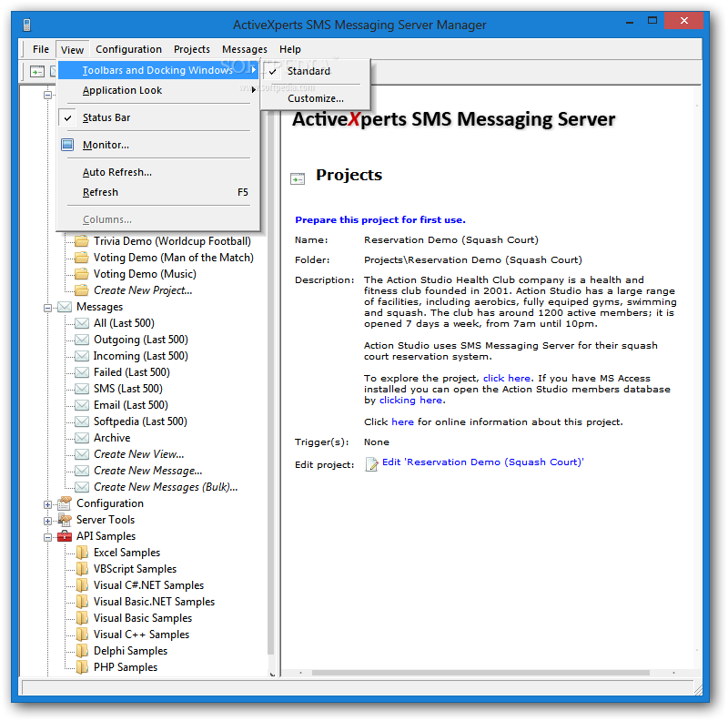Click the edit project document icon
The height and width of the screenshot is (721, 728).
tap(371, 464)
